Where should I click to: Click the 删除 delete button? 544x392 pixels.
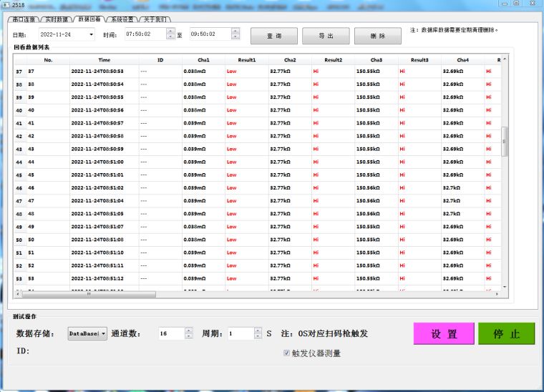pos(378,36)
